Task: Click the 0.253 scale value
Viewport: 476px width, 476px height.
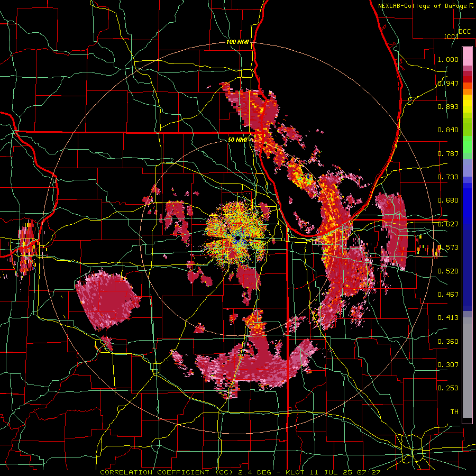Action: (x=448, y=388)
